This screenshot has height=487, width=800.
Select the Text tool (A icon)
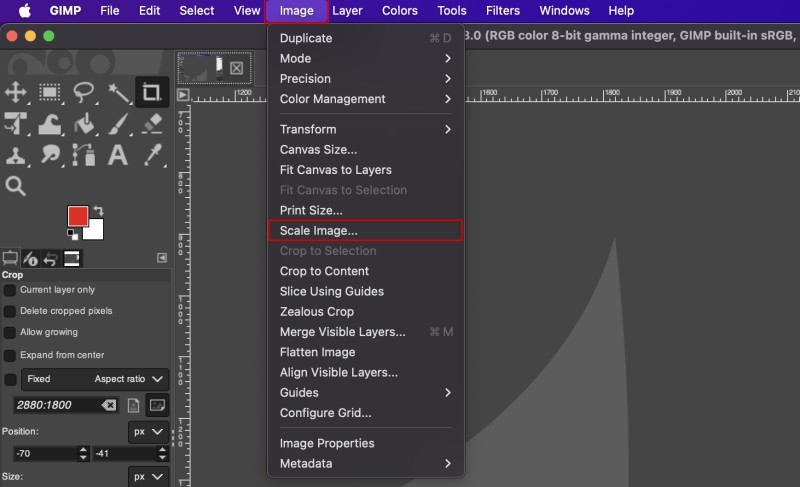(118, 155)
